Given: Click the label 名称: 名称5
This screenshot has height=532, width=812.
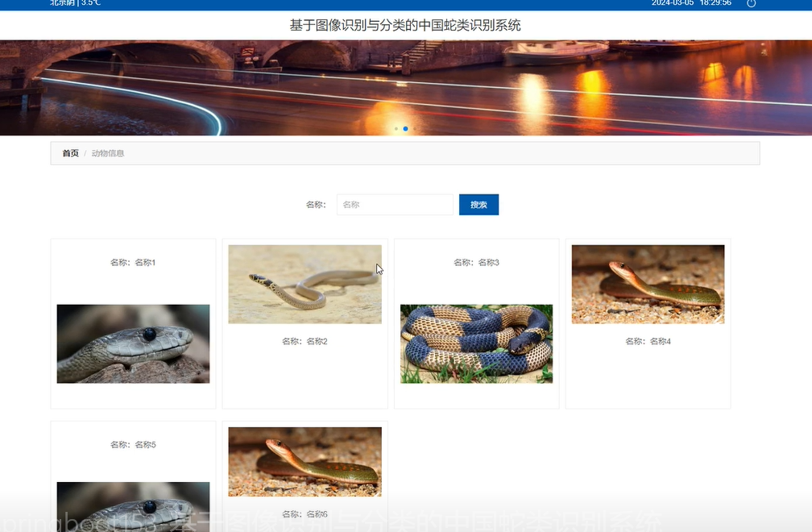Looking at the screenshot, I should point(133,445).
